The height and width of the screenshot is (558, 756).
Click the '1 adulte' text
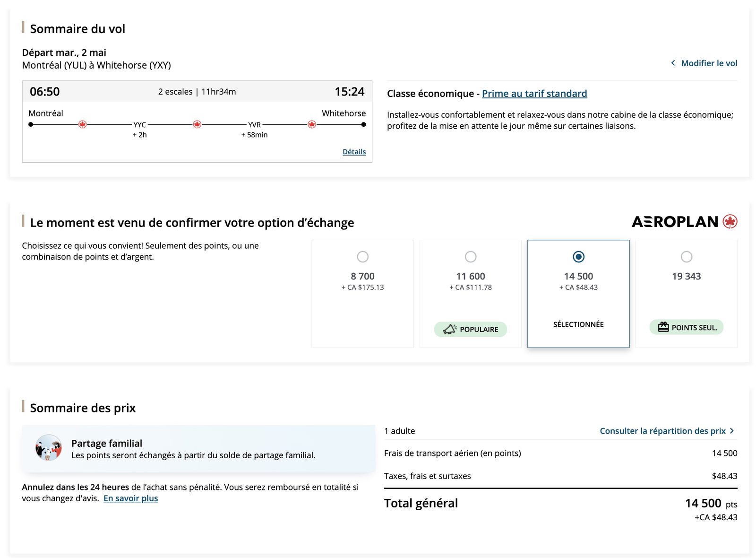point(400,431)
